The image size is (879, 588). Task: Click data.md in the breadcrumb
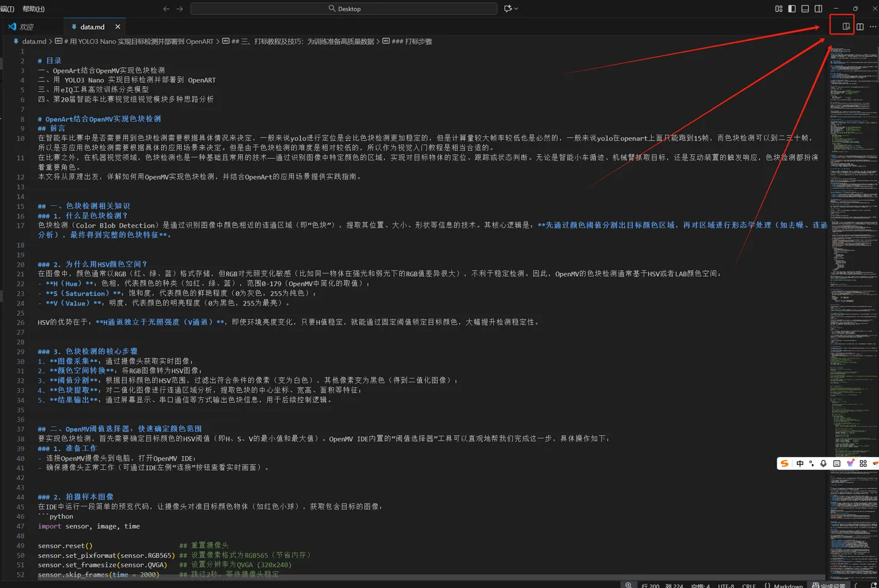(x=34, y=41)
